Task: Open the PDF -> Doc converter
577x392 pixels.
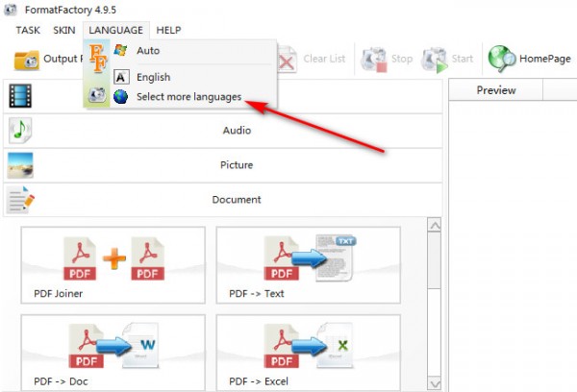Action: coord(113,353)
